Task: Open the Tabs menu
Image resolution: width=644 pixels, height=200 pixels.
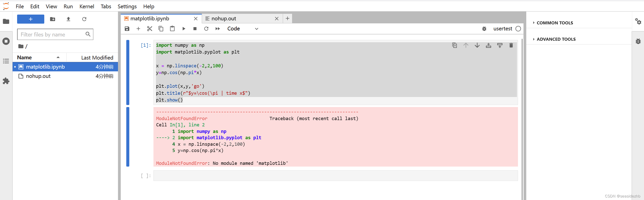Action: point(106,7)
